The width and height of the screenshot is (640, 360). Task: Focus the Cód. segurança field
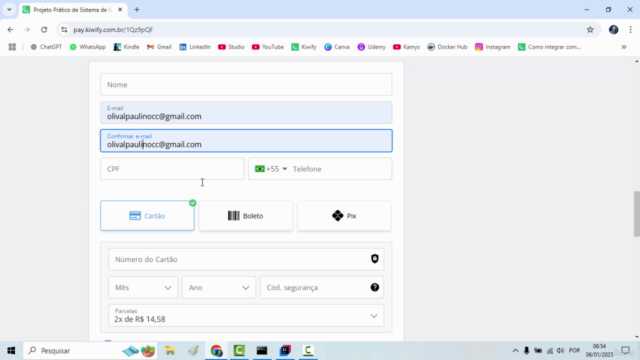tap(322, 287)
